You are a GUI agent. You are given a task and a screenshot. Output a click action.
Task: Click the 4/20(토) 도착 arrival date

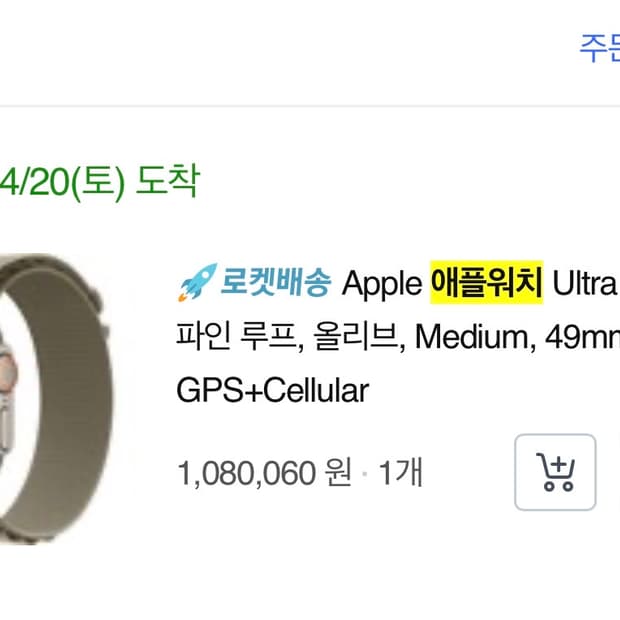click(99, 181)
